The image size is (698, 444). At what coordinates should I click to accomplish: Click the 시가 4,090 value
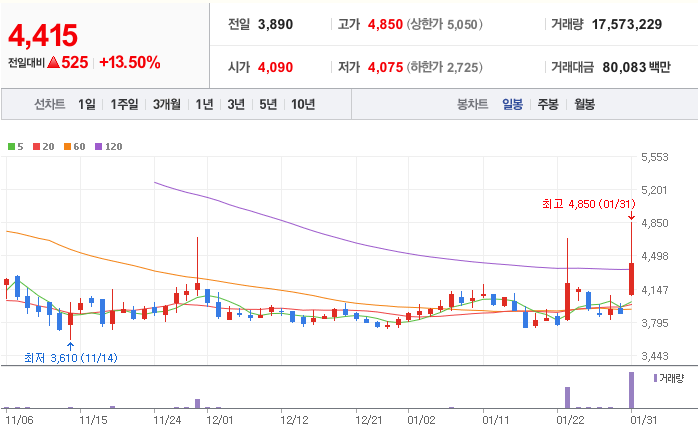pos(275,67)
